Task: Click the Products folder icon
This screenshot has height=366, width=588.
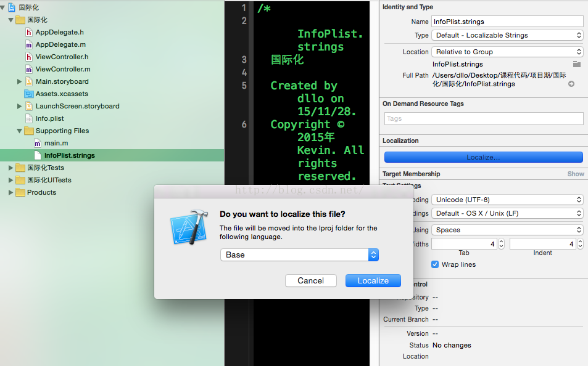Action: point(20,193)
